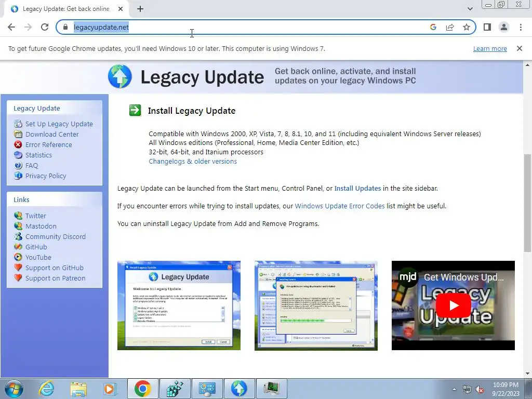Open Windows Explorer from taskbar

click(78, 389)
